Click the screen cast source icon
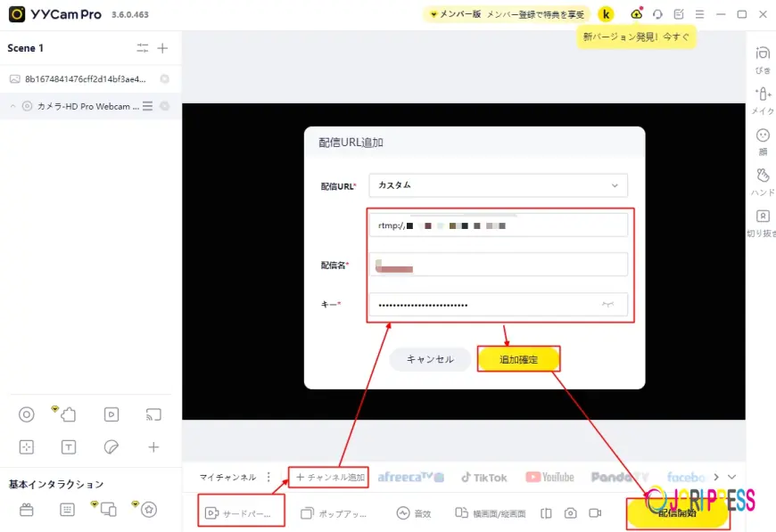This screenshot has width=776, height=532. coord(153,414)
